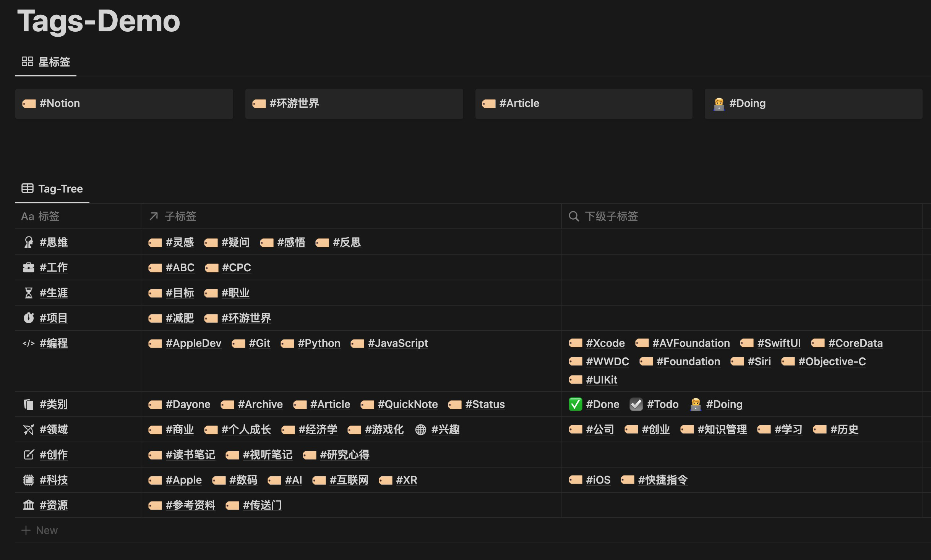931x560 pixels.
Task: Open the #编程 tag page
Action: pyautogui.click(x=54, y=343)
